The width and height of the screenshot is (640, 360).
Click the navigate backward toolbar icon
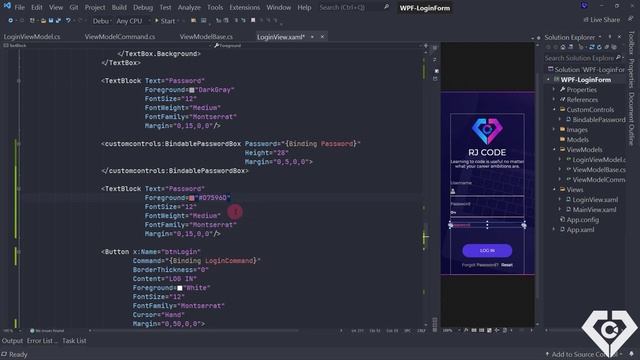11,20
